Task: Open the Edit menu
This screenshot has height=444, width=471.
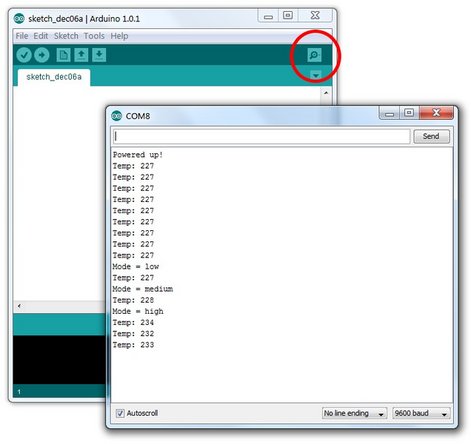Action: click(x=41, y=36)
